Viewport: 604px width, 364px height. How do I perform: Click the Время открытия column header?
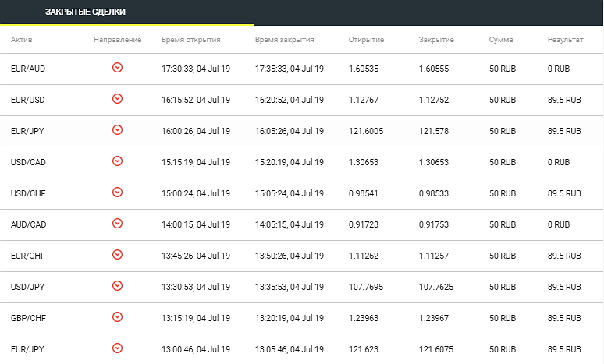pos(190,40)
